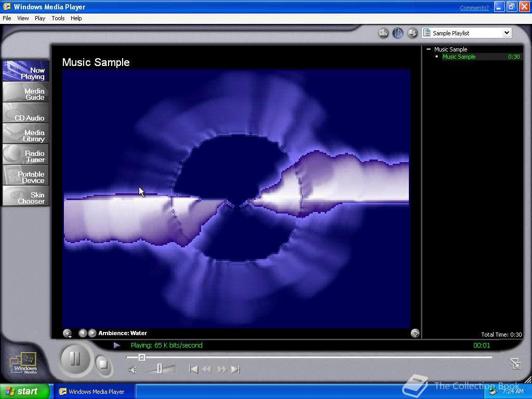Image resolution: width=532 pixels, height=399 pixels.
Task: Open the Media Library tab
Action: (26, 134)
